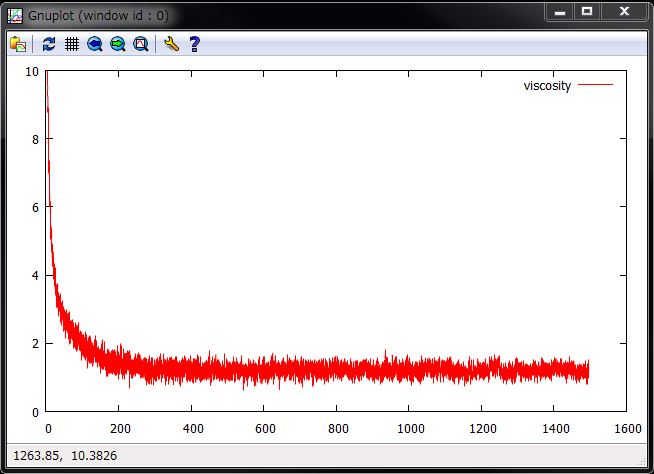Viewport: 654px width, 474px height.
Task: Click the 10 y-axis tick label
Action: [33, 72]
